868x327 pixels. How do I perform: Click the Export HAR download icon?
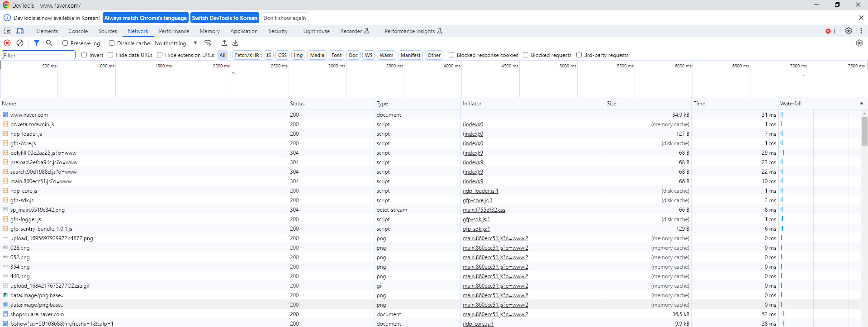click(235, 43)
